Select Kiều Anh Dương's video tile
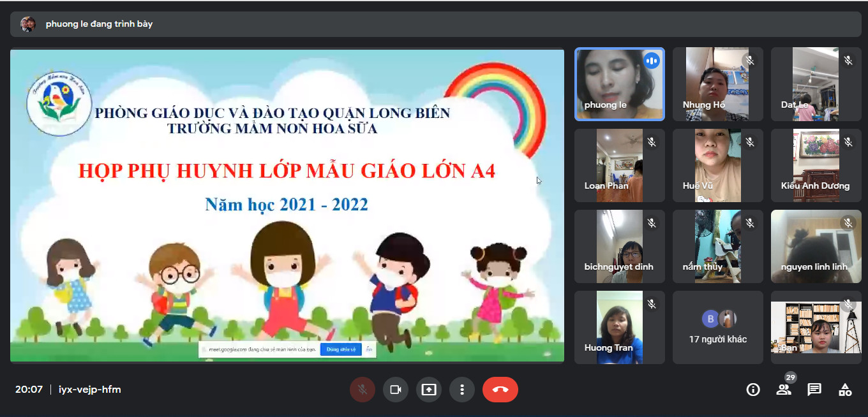The height and width of the screenshot is (417, 868). (816, 166)
